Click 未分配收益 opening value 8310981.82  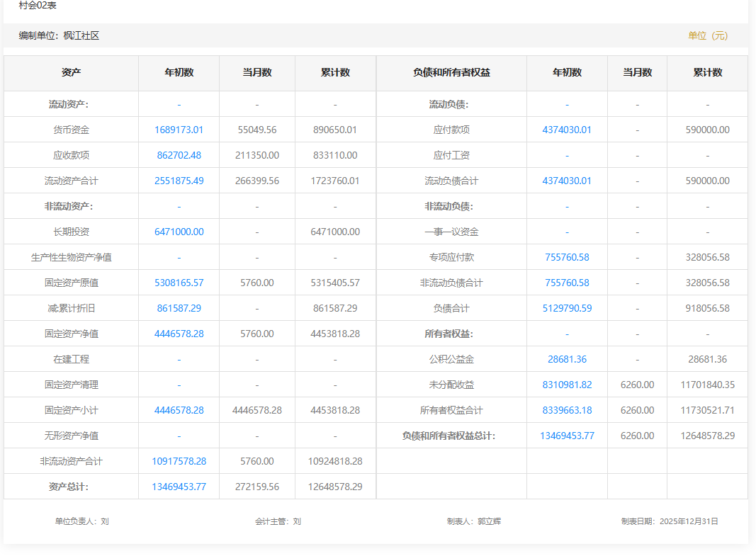coord(567,385)
